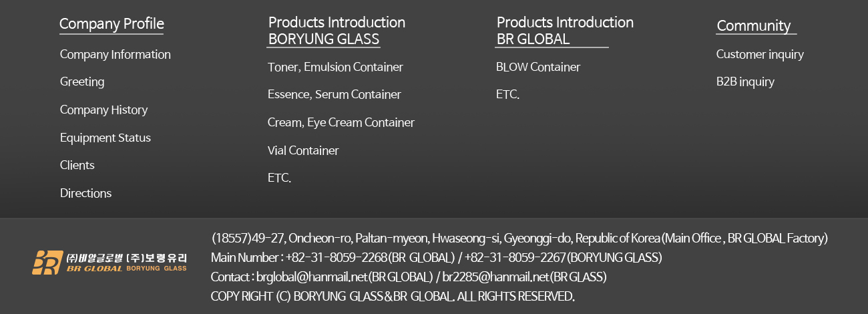Click the Products Introduction BORYUNG GLASS heading
This screenshot has width=868, height=314.
337,31
